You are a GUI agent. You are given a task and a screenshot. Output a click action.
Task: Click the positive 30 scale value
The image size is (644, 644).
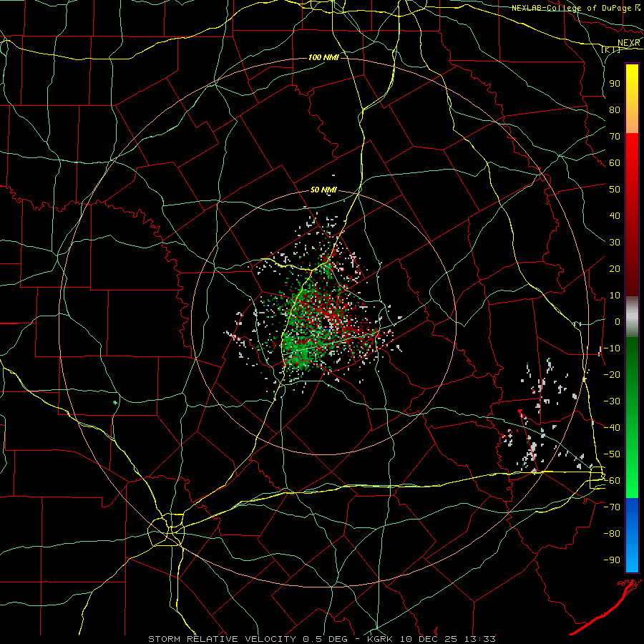pyautogui.click(x=615, y=243)
